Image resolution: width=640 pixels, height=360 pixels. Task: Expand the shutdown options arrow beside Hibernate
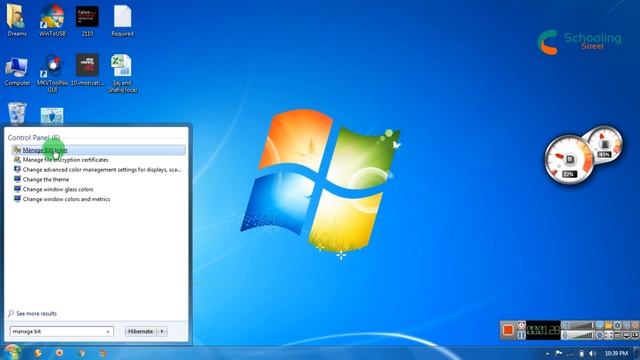(x=162, y=331)
